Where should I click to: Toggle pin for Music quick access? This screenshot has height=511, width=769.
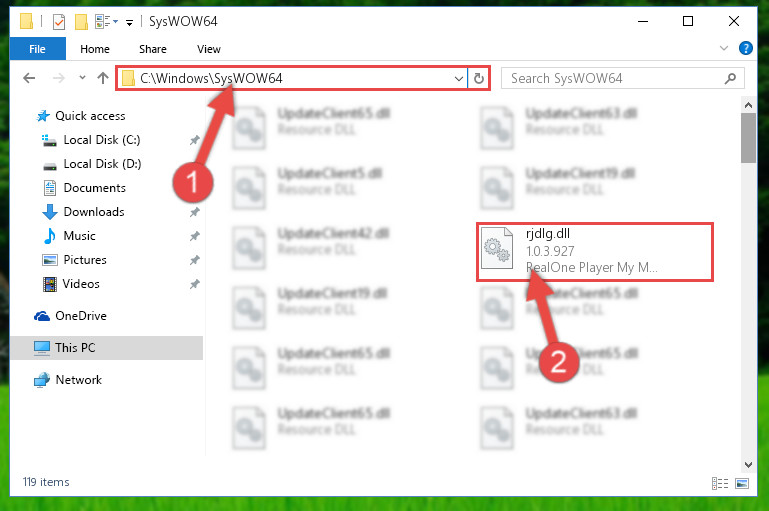point(195,236)
